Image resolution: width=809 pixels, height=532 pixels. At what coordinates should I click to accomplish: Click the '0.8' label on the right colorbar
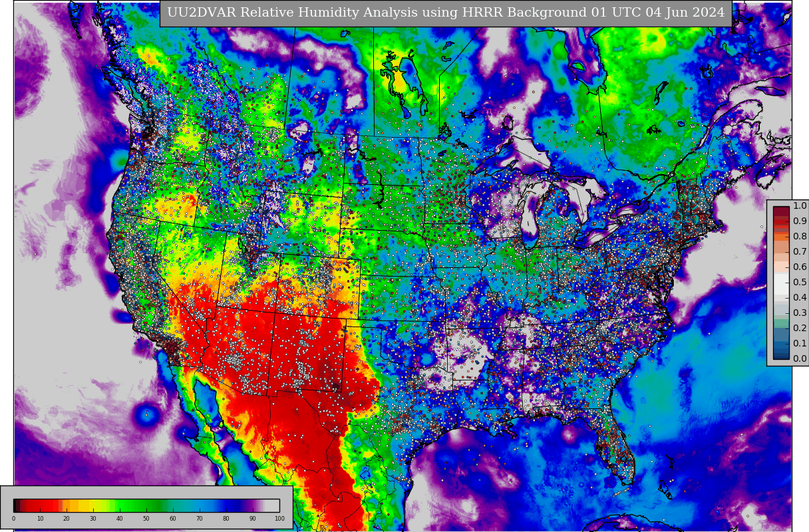[800, 237]
